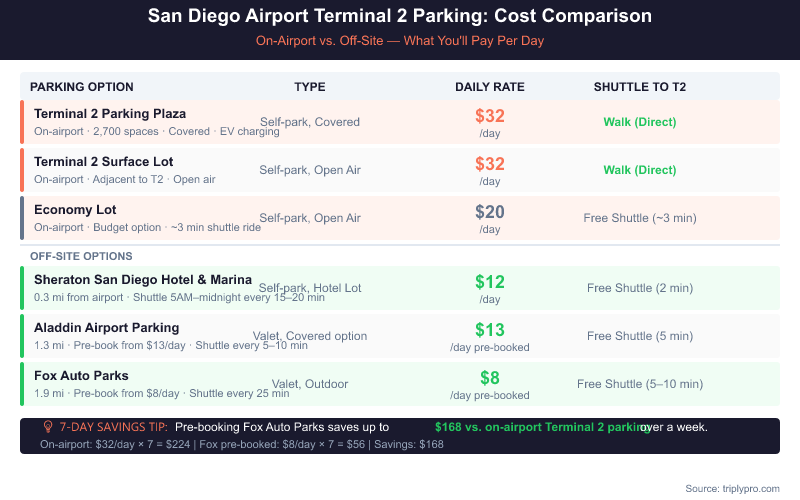Click Sheraton San Diego Hotel & Marina
This screenshot has height=500, width=800.
[142, 280]
